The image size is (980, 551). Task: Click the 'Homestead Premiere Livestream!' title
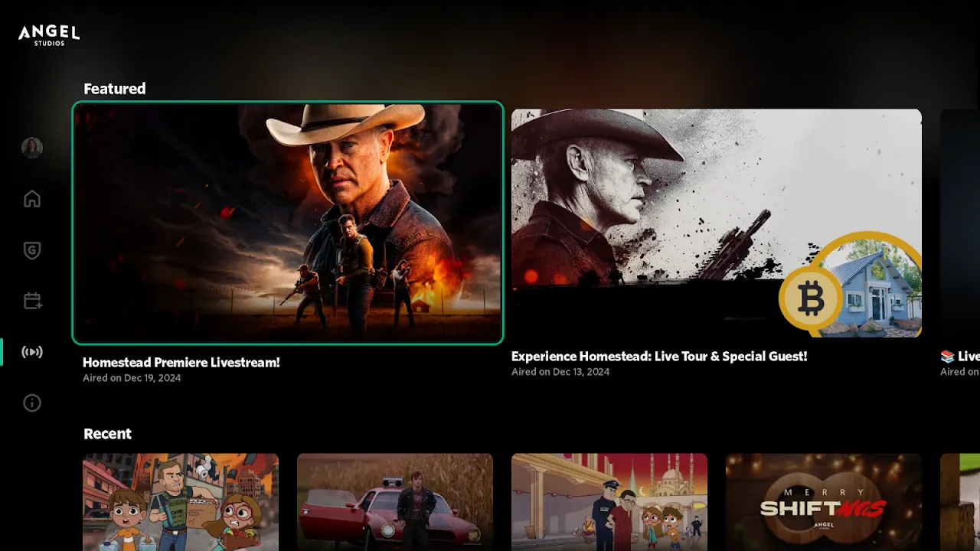[181, 363]
